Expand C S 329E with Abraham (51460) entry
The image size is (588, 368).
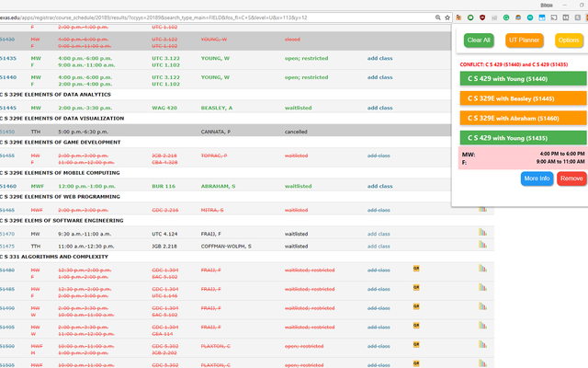[522, 118]
